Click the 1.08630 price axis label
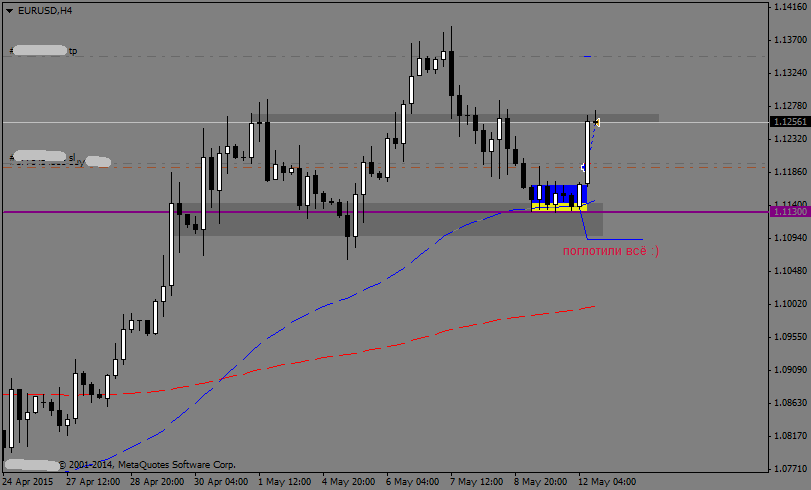811x490 pixels. tap(790, 403)
